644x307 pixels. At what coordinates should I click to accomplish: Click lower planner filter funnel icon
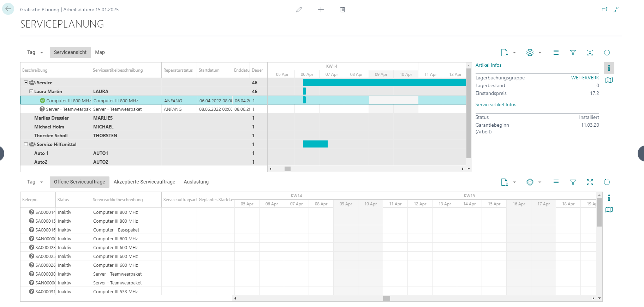pos(573,182)
